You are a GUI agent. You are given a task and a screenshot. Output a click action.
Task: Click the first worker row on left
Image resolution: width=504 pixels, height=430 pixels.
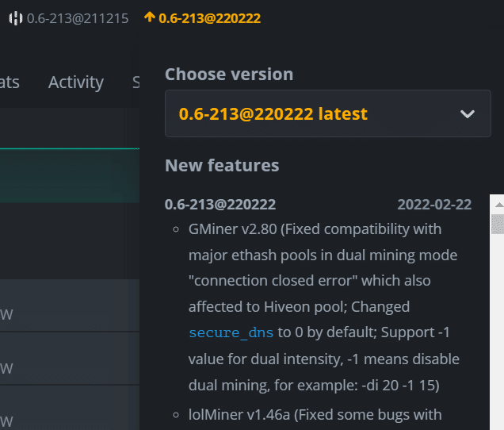click(x=70, y=305)
